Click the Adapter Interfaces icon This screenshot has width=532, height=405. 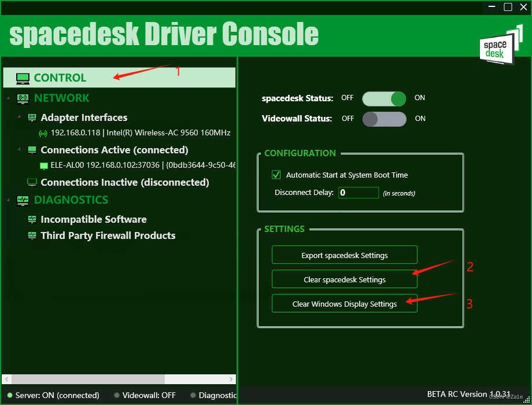pos(32,117)
